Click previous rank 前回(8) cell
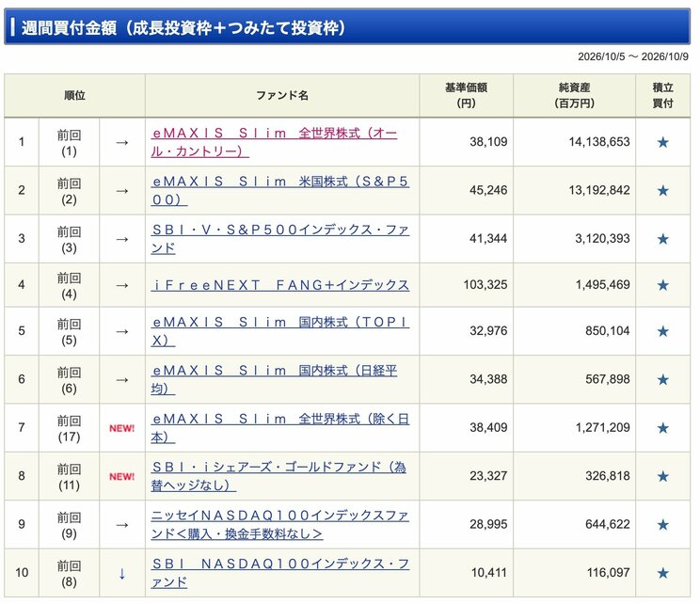Screen dimensions: 700x604 coord(70,573)
